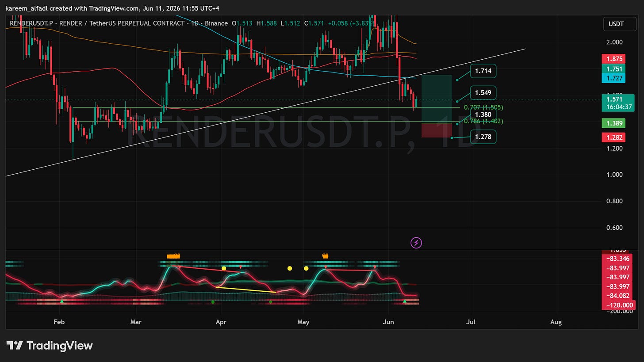Click the 1.000 price scale value

pyautogui.click(x=614, y=175)
